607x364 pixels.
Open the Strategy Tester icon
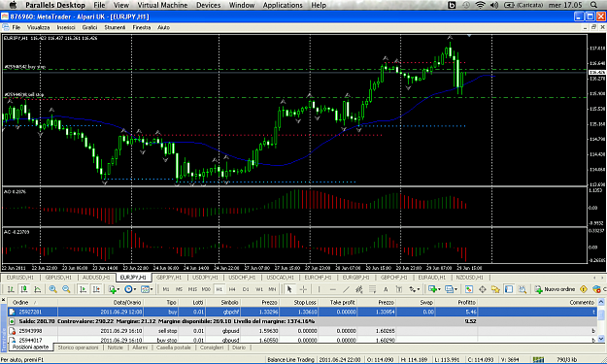(x=523, y=289)
